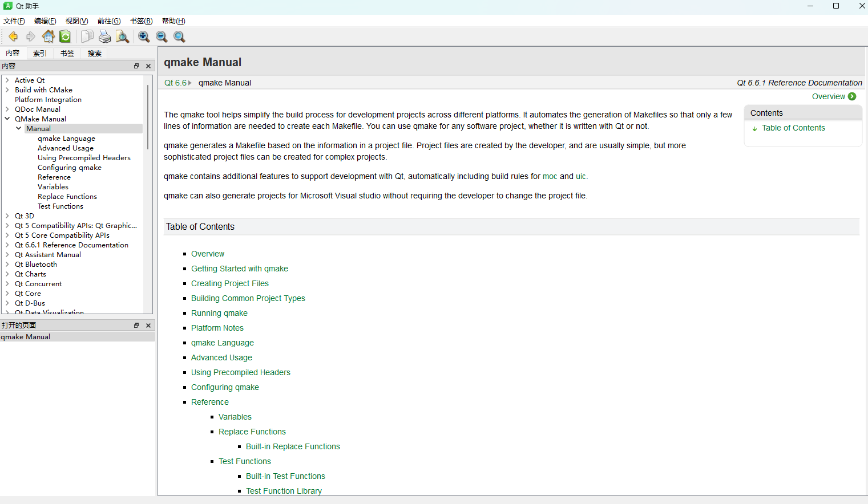Viewport: 868px width, 504px height.
Task: Click the green Overview next arrow icon
Action: [852, 96]
